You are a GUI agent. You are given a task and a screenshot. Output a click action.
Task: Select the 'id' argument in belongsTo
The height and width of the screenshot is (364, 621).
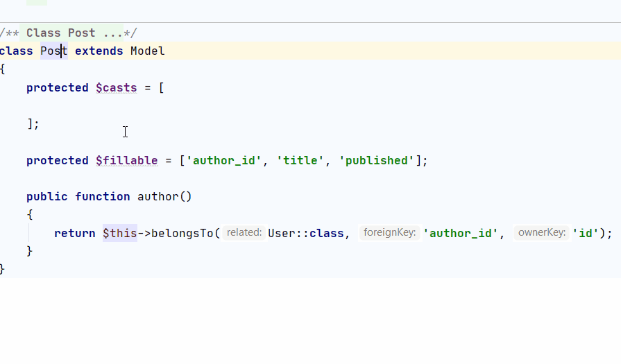tap(586, 233)
